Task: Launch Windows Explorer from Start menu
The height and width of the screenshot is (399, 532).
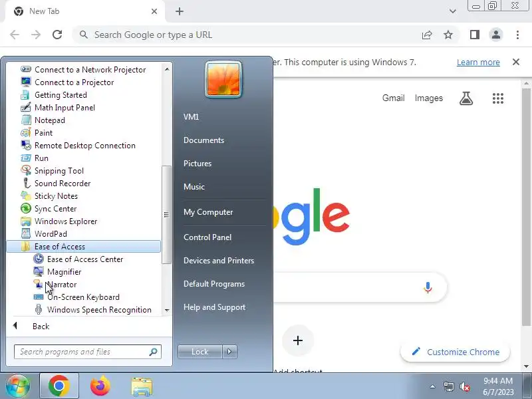Action: tap(59, 221)
